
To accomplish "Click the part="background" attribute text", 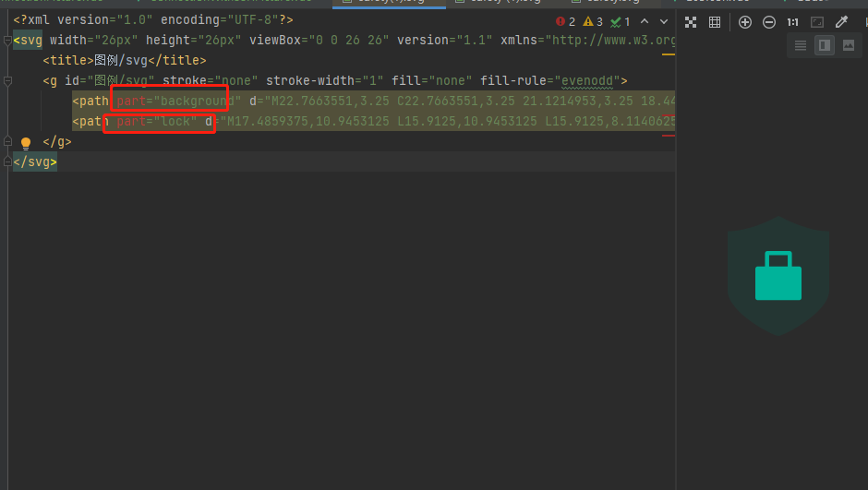I will pyautogui.click(x=179, y=102).
